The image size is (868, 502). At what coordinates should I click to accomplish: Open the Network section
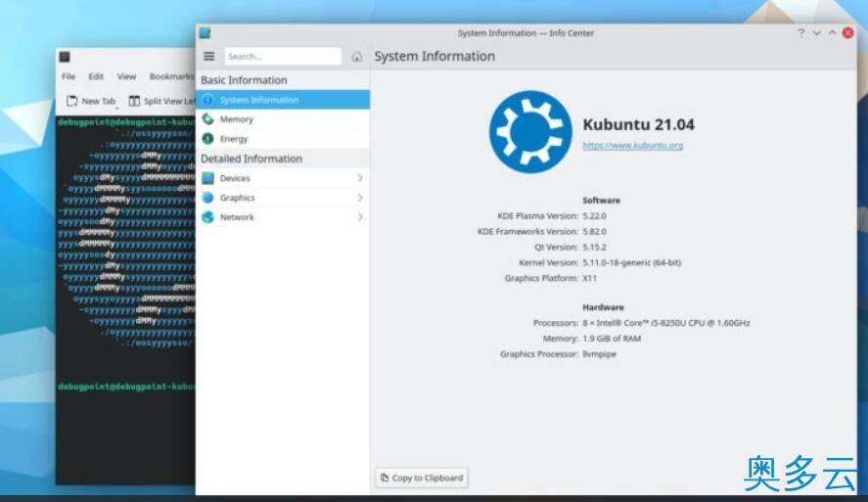pyautogui.click(x=283, y=217)
